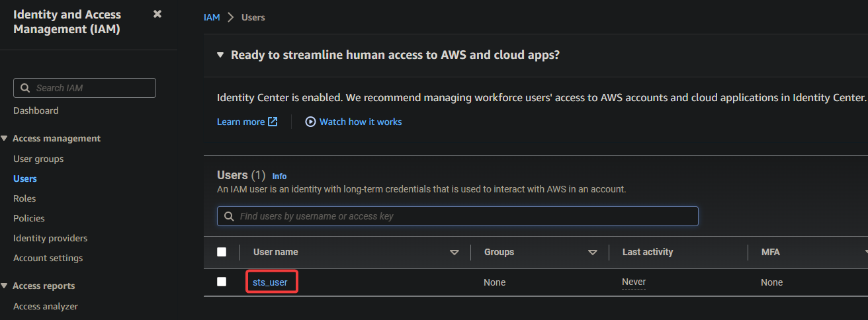Screen dimensions: 868x320
Task: Collapse the Access management section
Action: [5, 138]
